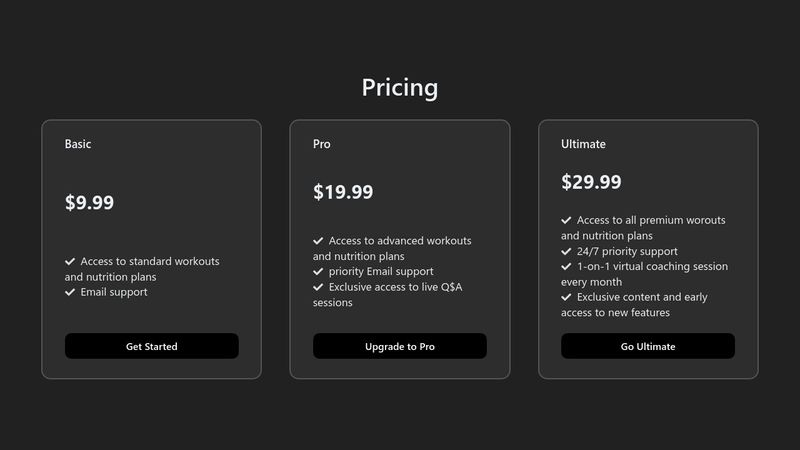
Task: Select the Basic plan title
Action: point(78,144)
